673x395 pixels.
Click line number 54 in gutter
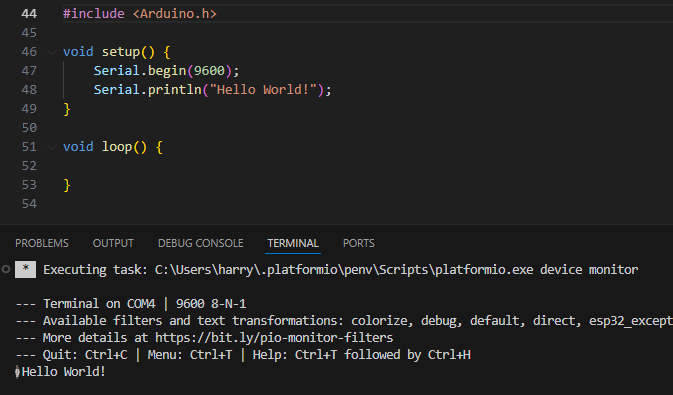[29, 204]
